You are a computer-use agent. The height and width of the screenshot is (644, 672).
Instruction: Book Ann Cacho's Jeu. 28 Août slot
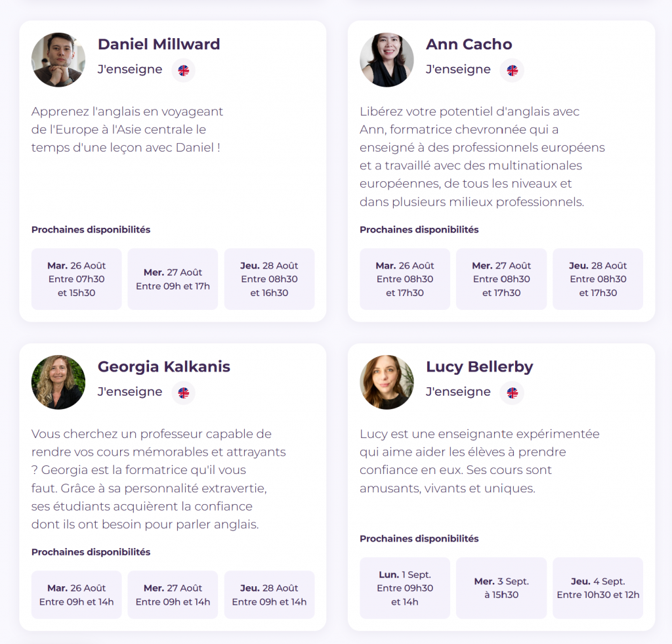(597, 279)
